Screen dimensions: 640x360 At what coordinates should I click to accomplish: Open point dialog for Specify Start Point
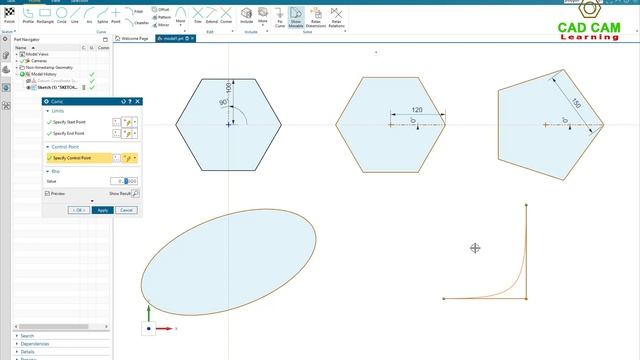116,122
